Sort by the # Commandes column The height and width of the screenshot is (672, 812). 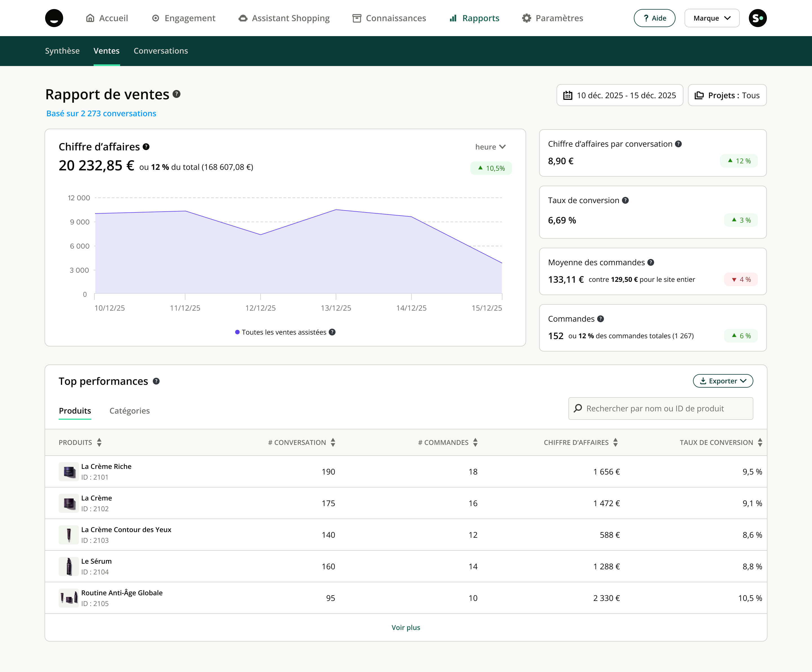475,442
